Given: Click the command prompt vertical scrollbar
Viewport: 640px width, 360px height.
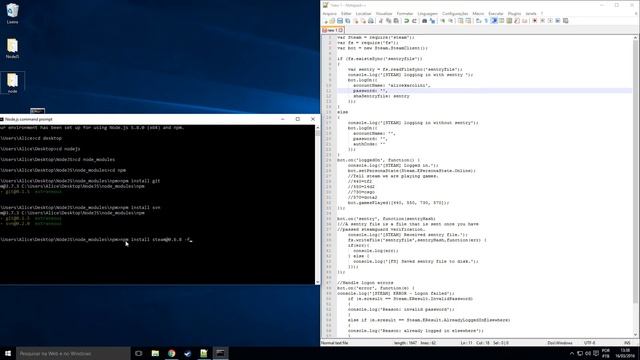Looking at the screenshot, I should pyautogui.click(x=318, y=204).
